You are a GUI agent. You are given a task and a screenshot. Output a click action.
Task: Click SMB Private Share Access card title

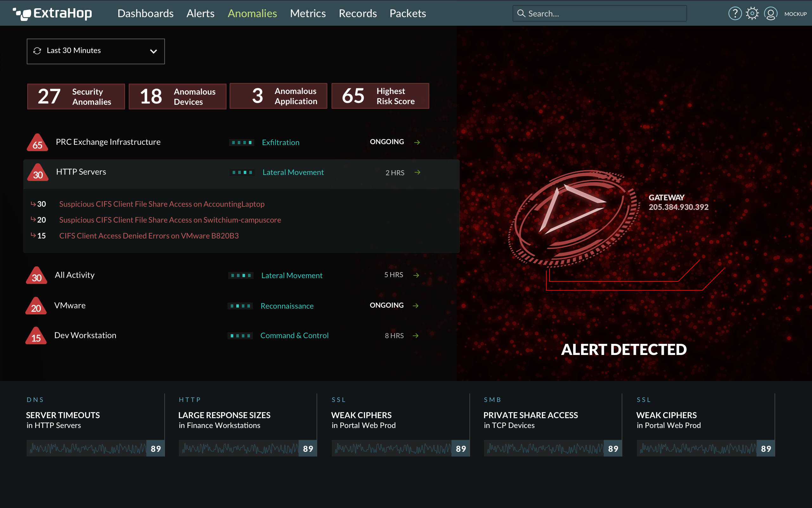tap(530, 415)
